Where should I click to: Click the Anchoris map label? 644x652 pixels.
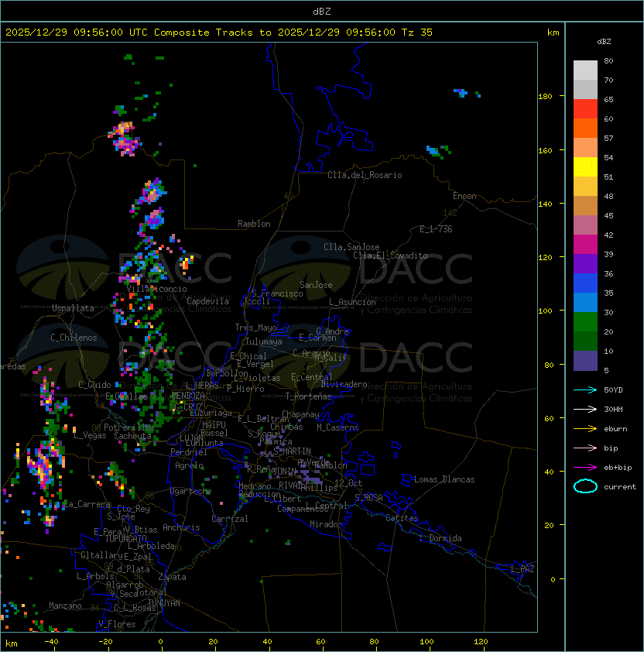181,527
